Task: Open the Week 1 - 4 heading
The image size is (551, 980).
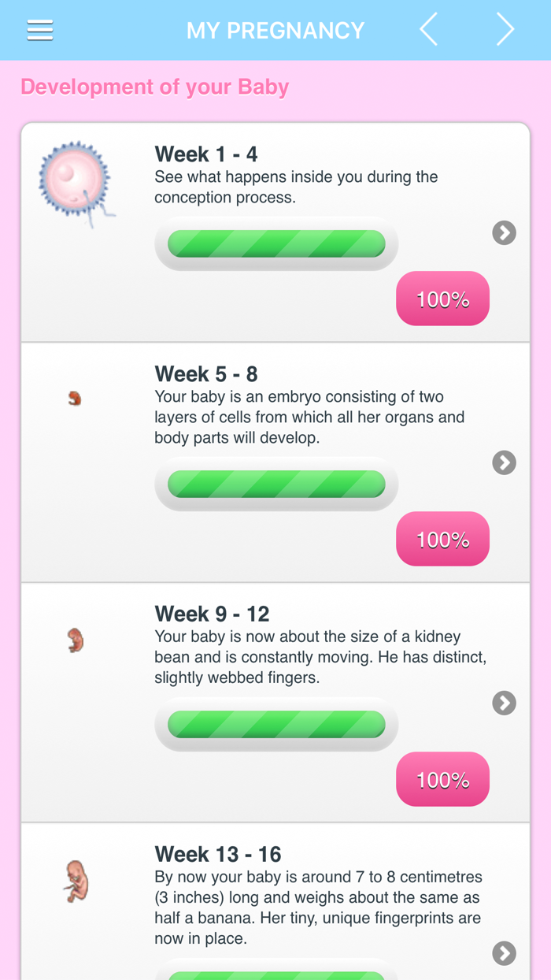Action: (x=206, y=154)
